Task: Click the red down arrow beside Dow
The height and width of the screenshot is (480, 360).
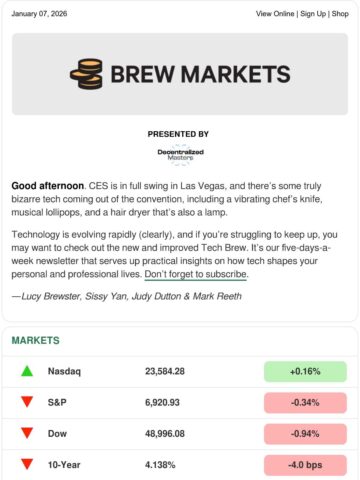Action: tap(27, 433)
